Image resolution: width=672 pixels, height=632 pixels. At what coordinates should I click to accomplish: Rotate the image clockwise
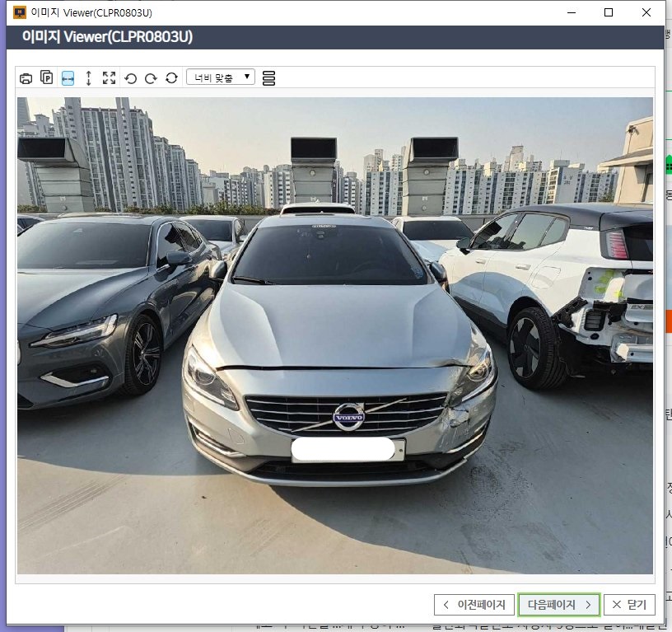click(x=151, y=78)
